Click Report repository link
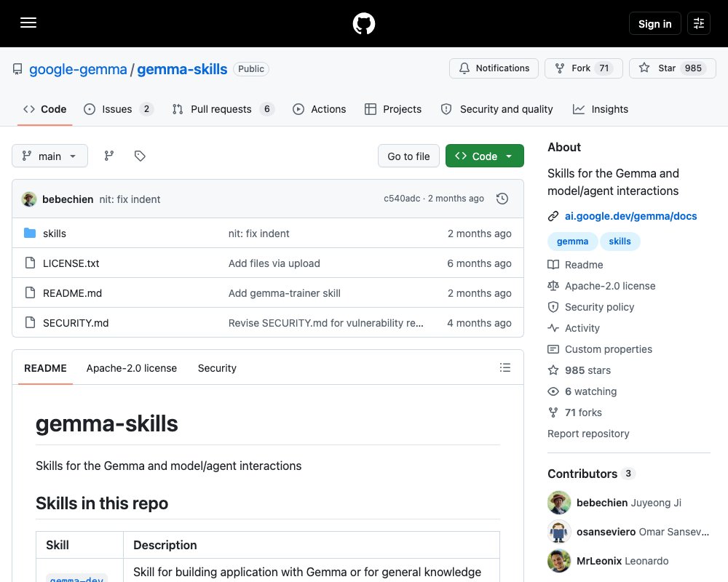 pyautogui.click(x=588, y=434)
